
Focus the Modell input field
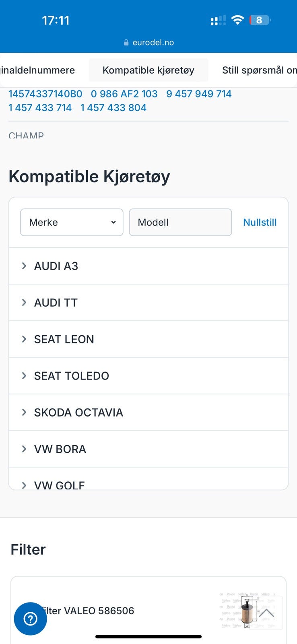click(180, 222)
